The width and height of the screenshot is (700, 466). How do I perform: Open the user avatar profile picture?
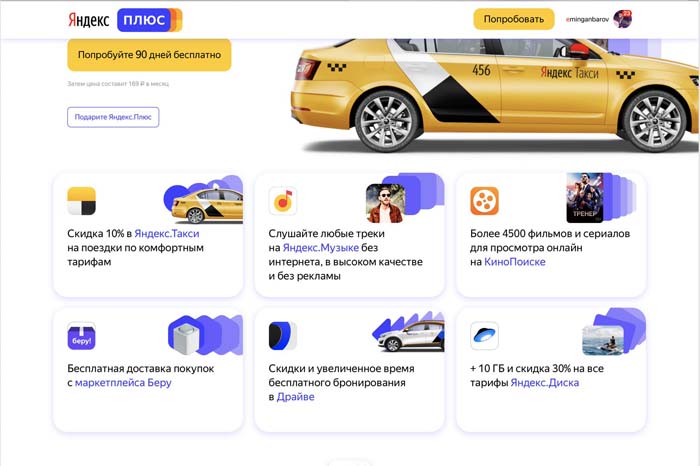pyautogui.click(x=622, y=19)
